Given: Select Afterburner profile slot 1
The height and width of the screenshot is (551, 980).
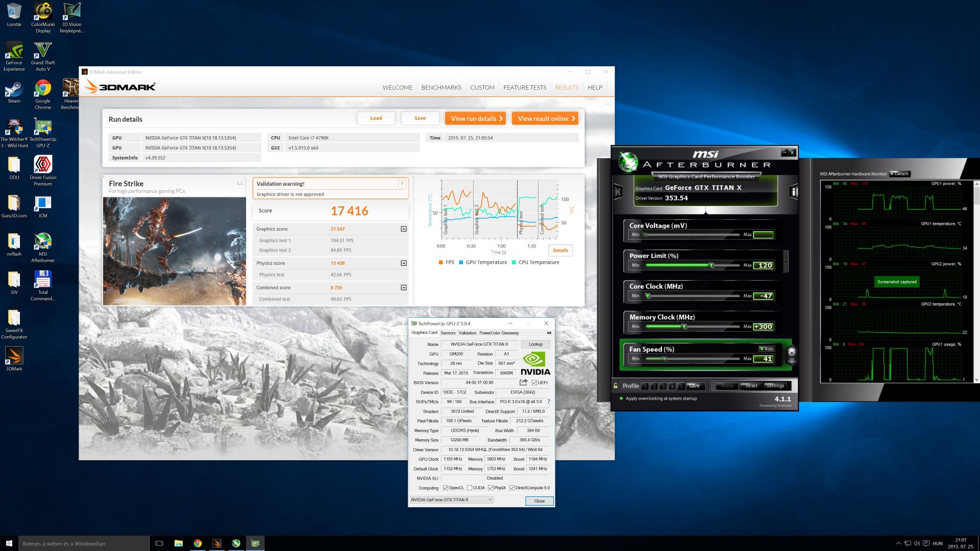Looking at the screenshot, I should click(646, 386).
